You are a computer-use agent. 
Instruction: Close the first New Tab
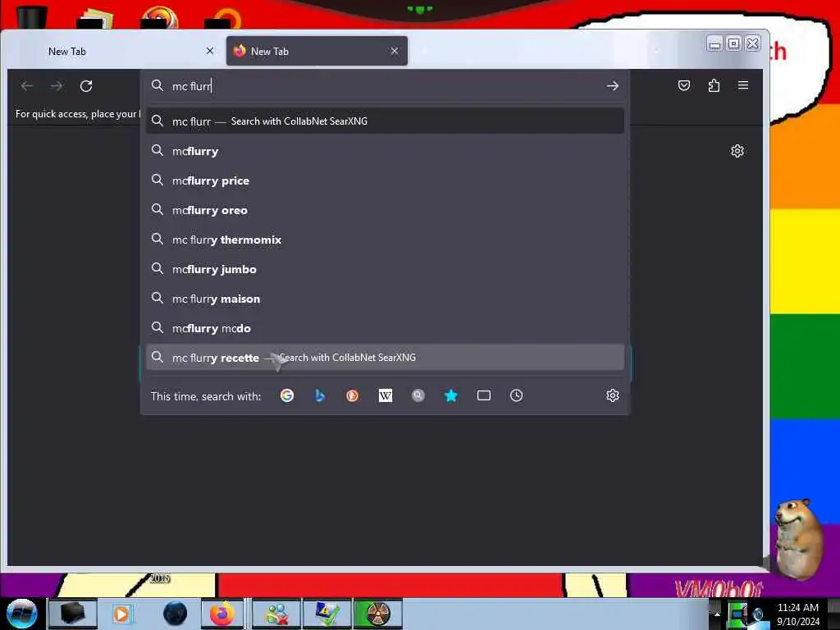[210, 51]
